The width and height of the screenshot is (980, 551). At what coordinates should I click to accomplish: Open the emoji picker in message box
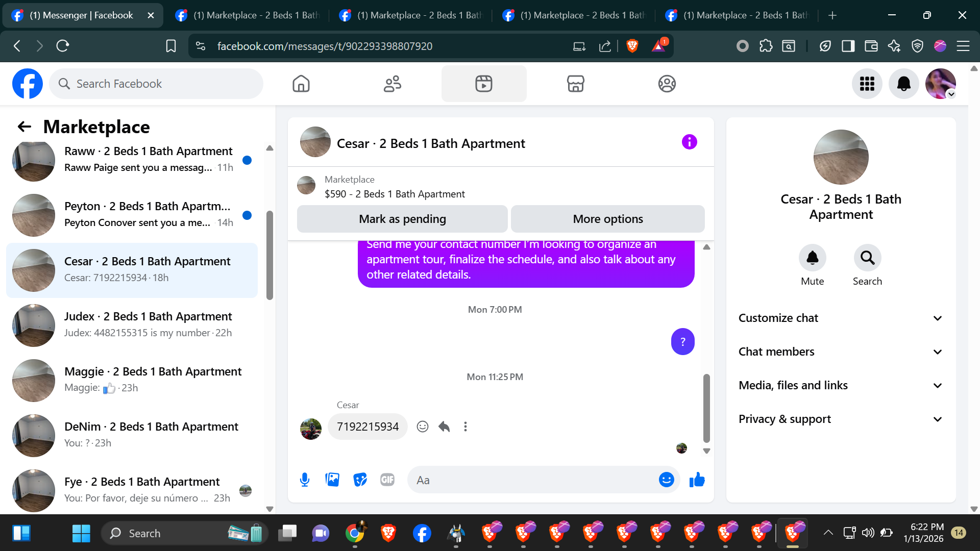pyautogui.click(x=666, y=480)
